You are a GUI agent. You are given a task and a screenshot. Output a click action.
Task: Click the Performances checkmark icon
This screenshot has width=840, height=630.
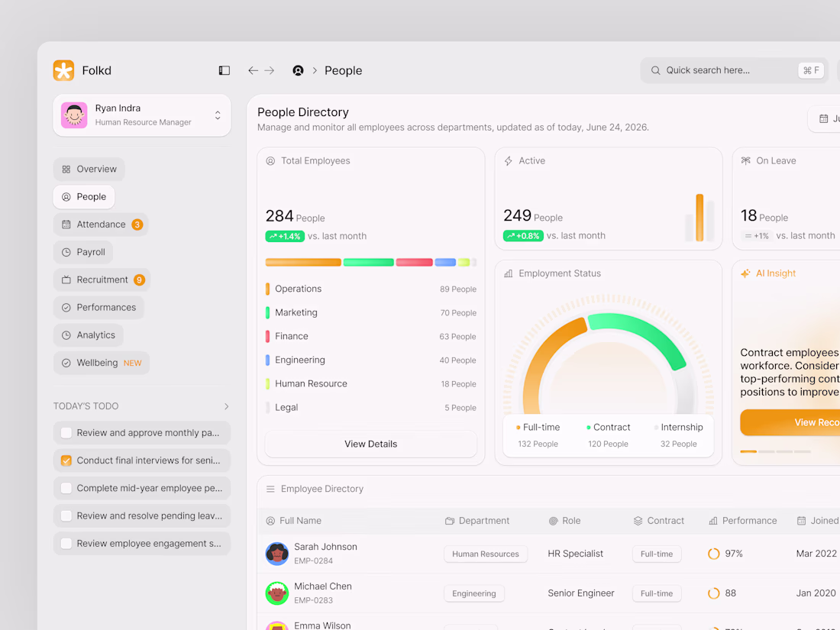click(x=66, y=308)
